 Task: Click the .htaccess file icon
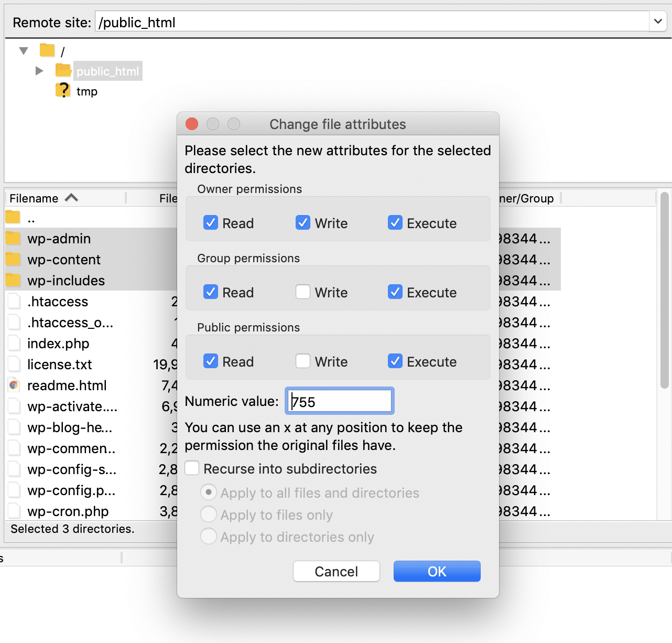click(14, 301)
